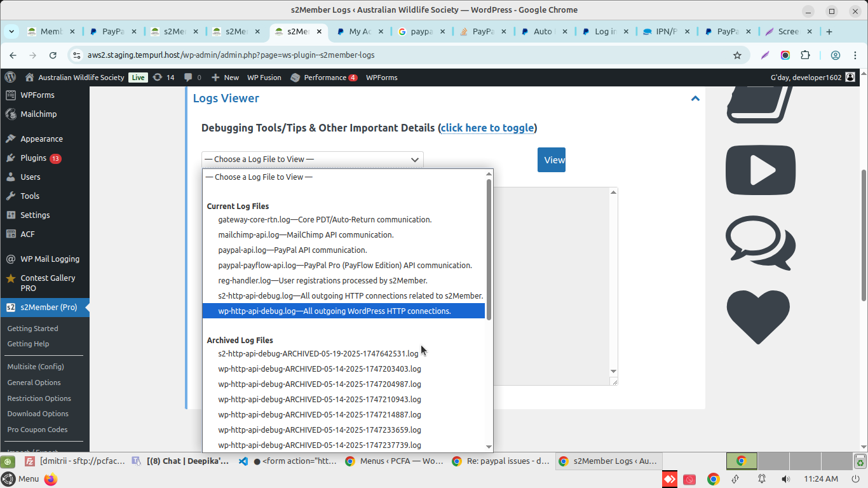Open WPForms in admin bar
The image size is (868, 488).
pyautogui.click(x=382, y=78)
